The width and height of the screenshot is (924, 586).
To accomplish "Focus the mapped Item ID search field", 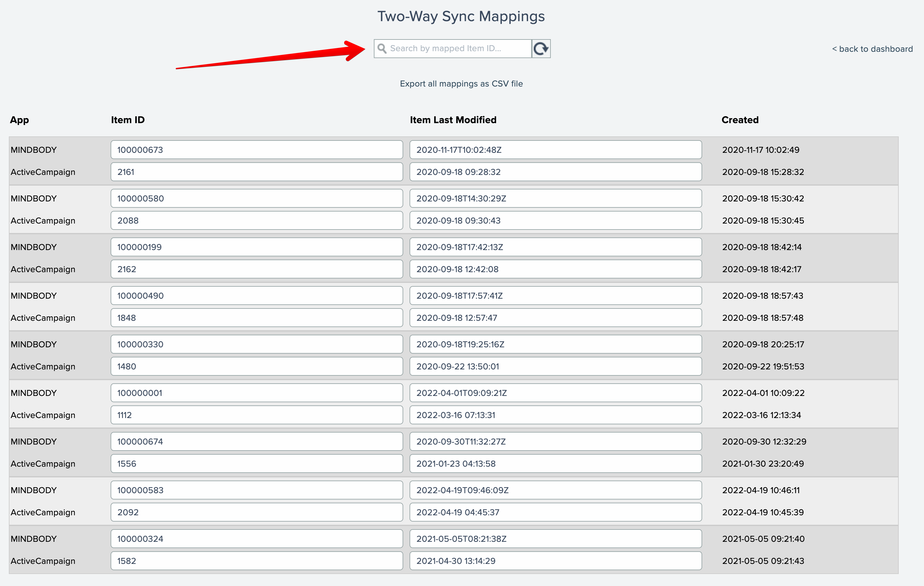I will (x=457, y=49).
